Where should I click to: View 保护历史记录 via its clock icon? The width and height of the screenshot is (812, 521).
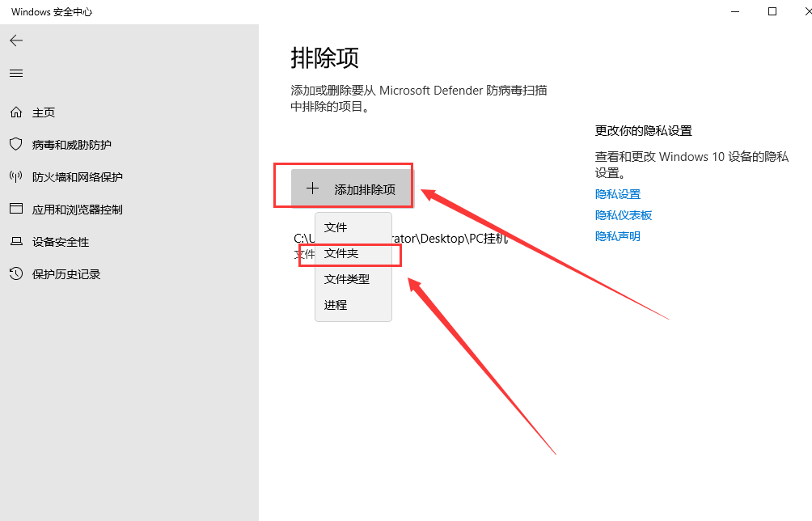[x=16, y=273]
